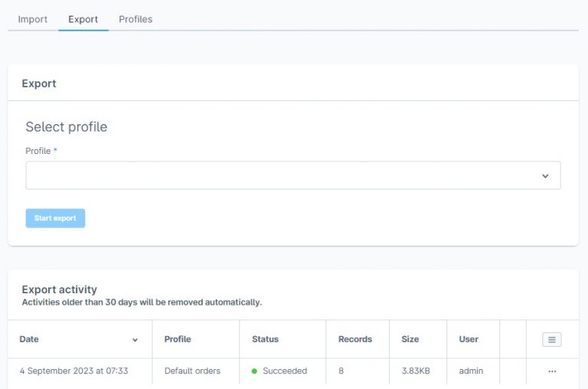
Task: Click the Default orders profile cell
Action: pos(192,371)
